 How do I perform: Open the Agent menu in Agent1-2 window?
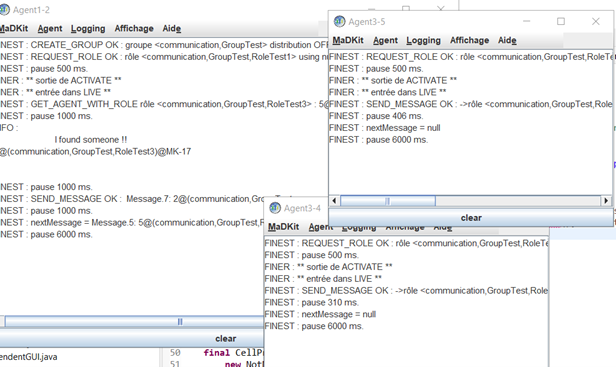pos(50,29)
